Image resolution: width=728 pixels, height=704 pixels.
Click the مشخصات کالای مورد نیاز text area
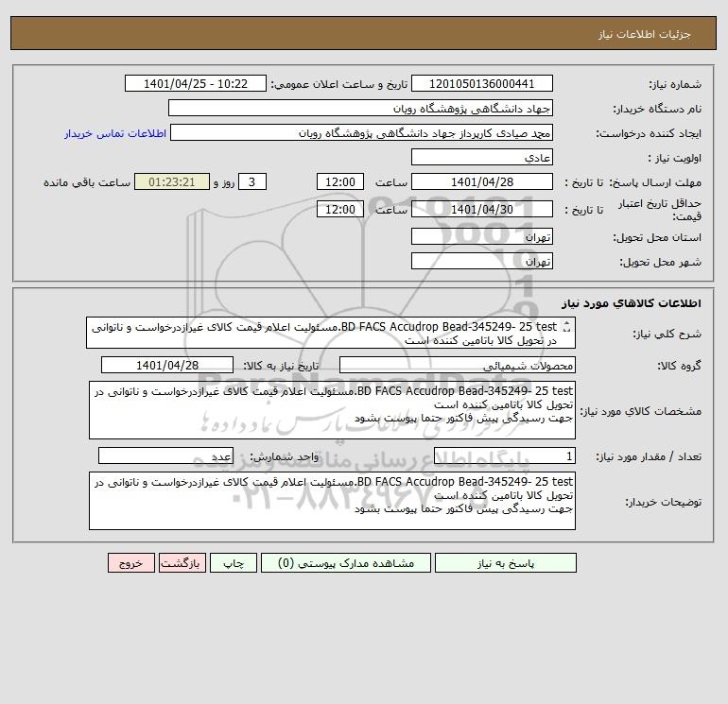[332, 410]
